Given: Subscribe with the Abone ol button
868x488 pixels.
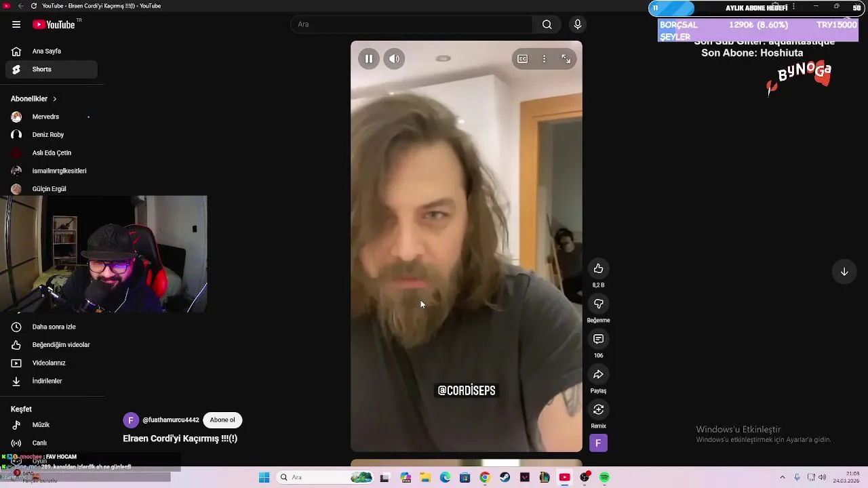Looking at the screenshot, I should (222, 420).
